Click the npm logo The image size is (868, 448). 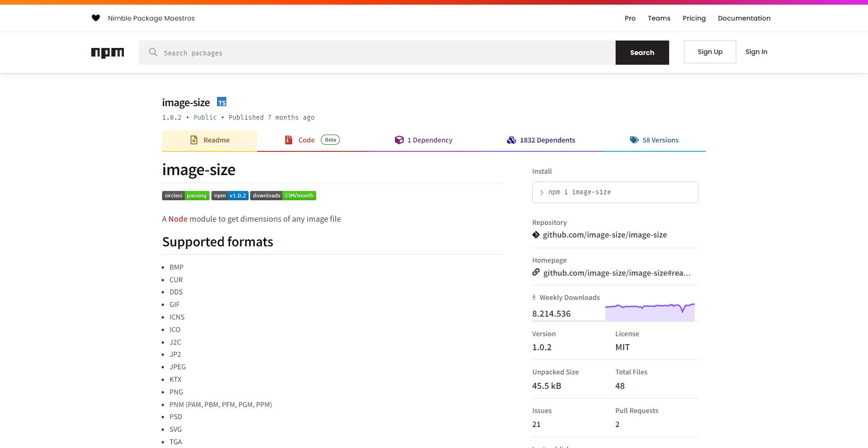point(108,53)
